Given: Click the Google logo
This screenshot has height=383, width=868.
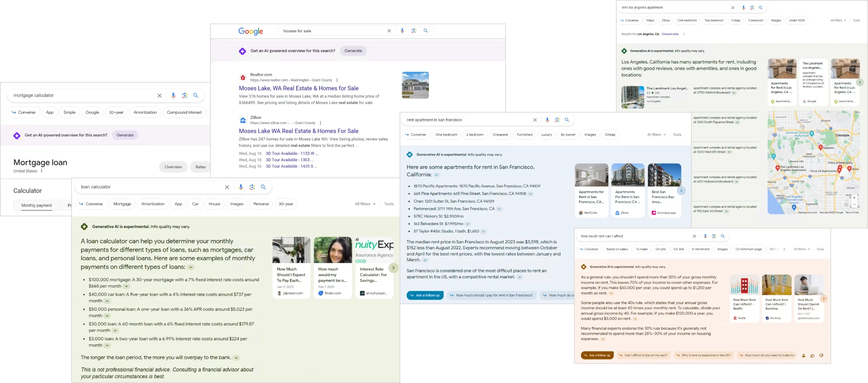Looking at the screenshot, I should point(251,31).
